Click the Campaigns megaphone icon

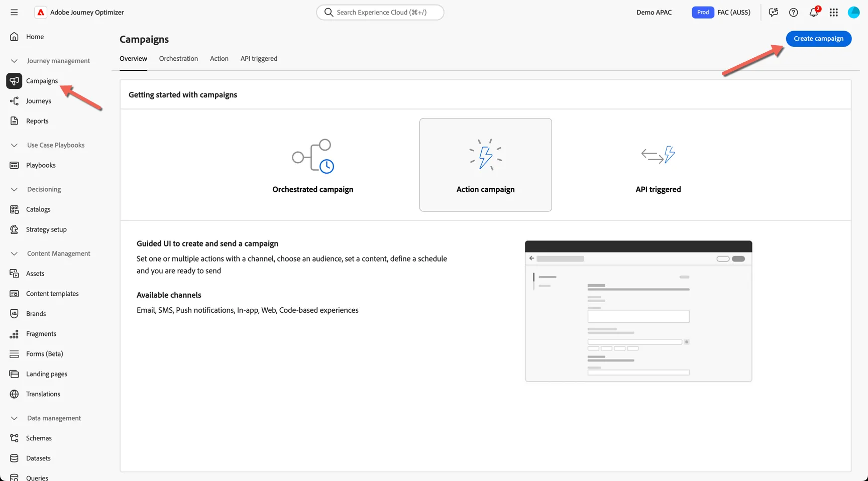pyautogui.click(x=14, y=81)
